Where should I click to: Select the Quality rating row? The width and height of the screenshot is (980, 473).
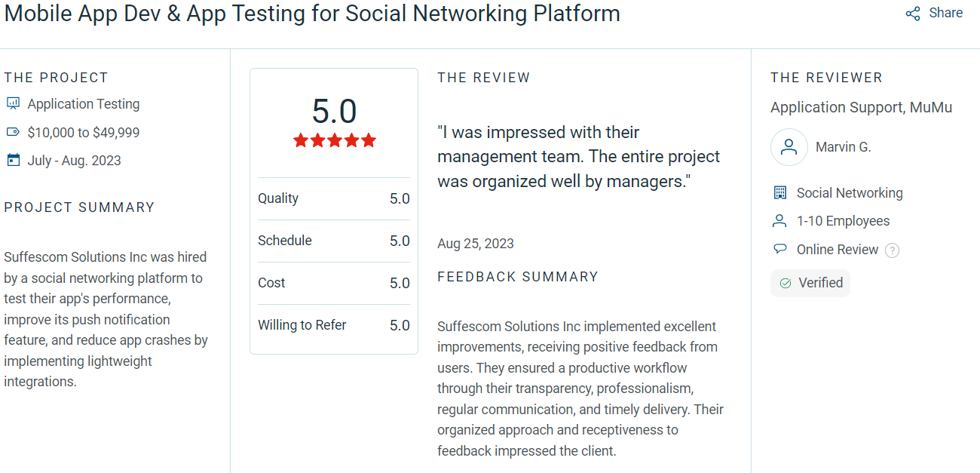click(x=334, y=198)
